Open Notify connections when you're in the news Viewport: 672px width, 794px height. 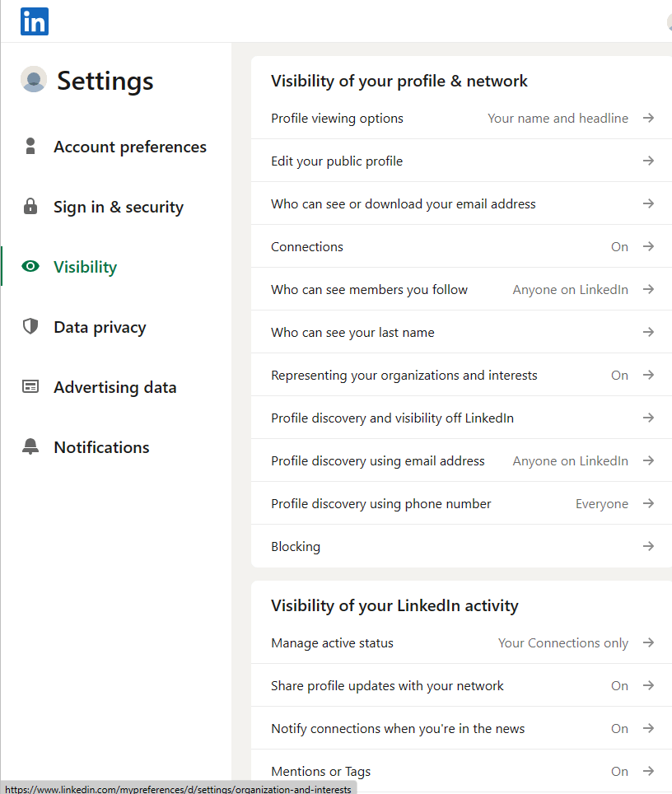(461, 728)
